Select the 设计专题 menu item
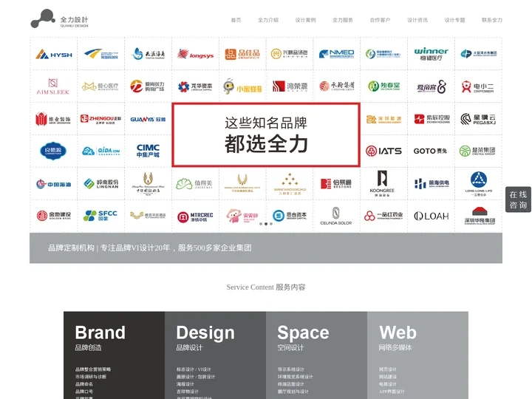 (x=454, y=20)
